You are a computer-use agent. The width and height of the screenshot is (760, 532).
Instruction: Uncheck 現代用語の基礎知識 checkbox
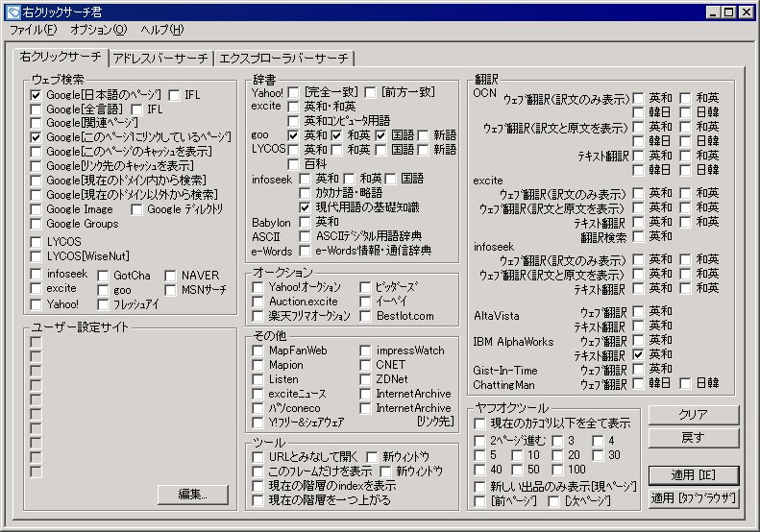(x=305, y=207)
